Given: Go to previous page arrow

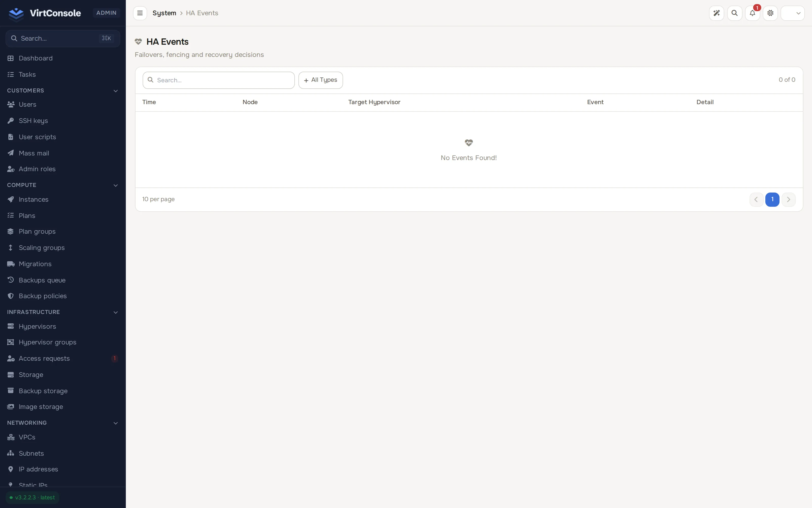Looking at the screenshot, I should [756, 199].
